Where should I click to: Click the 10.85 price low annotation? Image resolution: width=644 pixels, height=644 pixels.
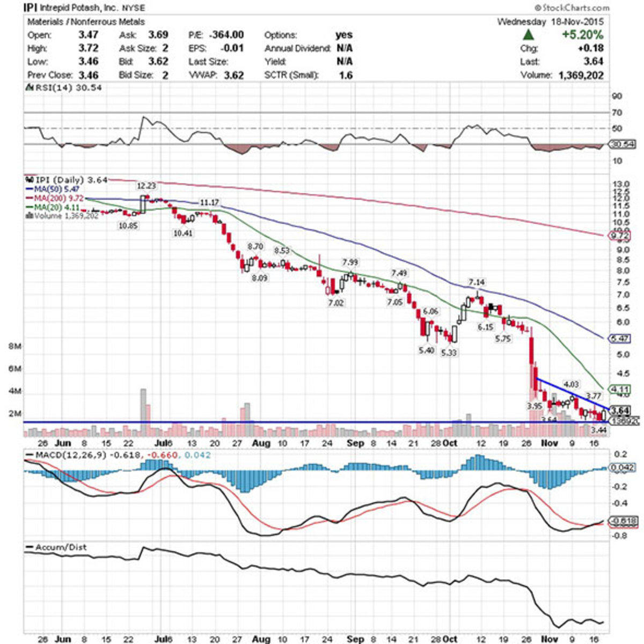coord(128,226)
